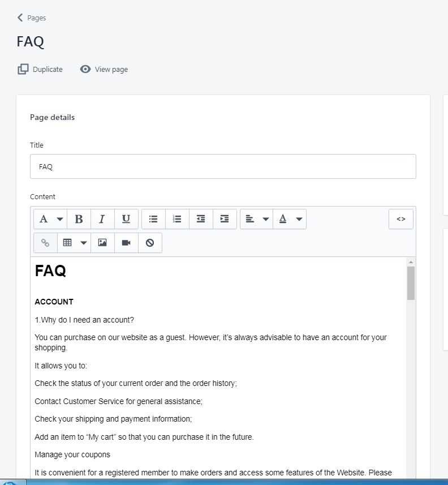Click into the Title input field
448x485 pixels.
tap(223, 166)
